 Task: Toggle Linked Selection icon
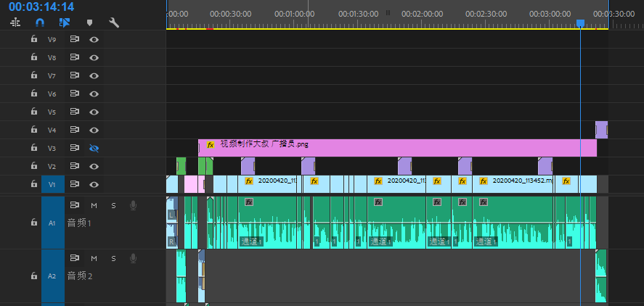(65, 22)
